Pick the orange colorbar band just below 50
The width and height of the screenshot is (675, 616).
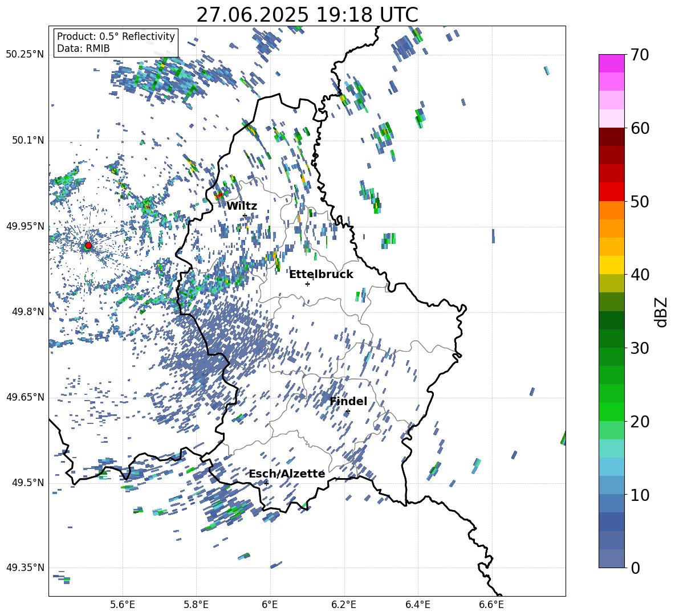[612, 210]
